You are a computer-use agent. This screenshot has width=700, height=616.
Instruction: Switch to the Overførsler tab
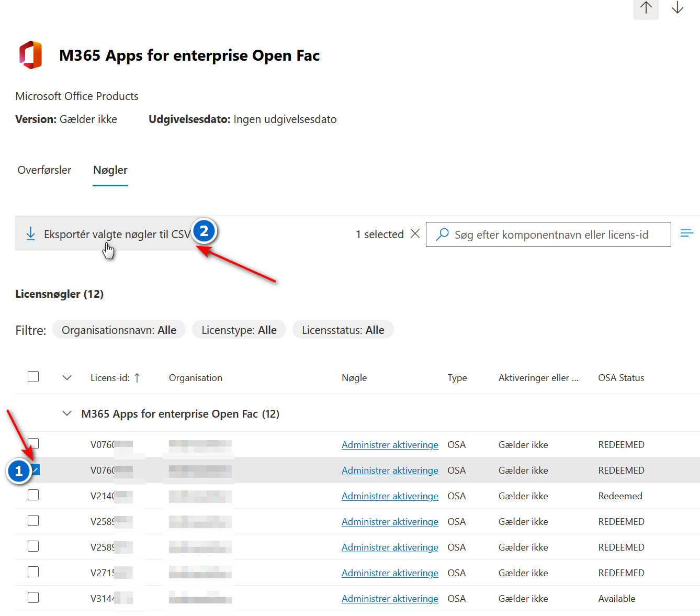[x=44, y=170]
